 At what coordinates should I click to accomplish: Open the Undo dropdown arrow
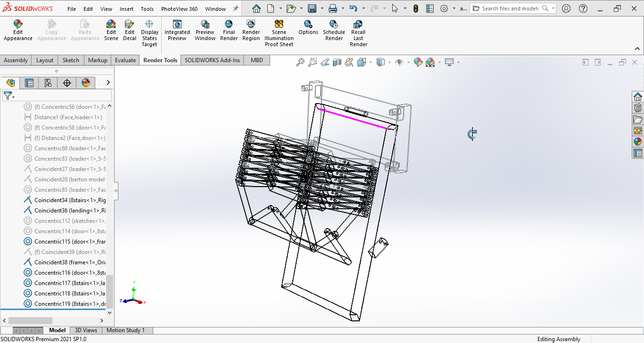point(363,8)
